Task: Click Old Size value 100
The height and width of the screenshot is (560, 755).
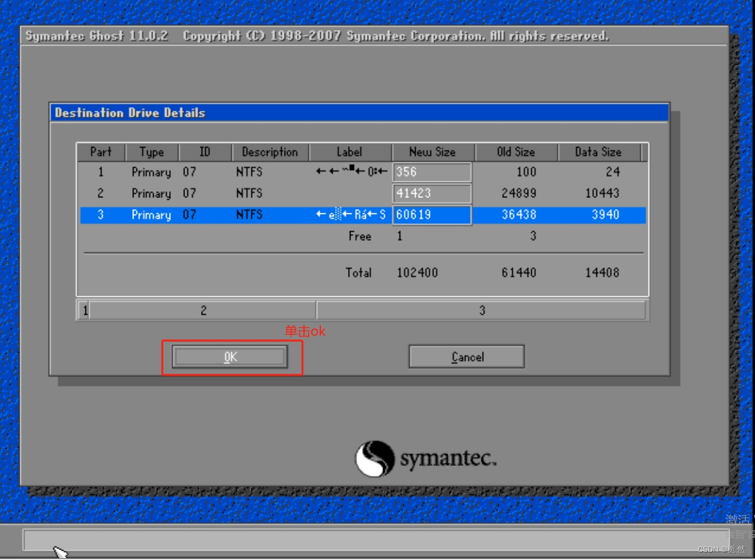Action: pos(526,172)
